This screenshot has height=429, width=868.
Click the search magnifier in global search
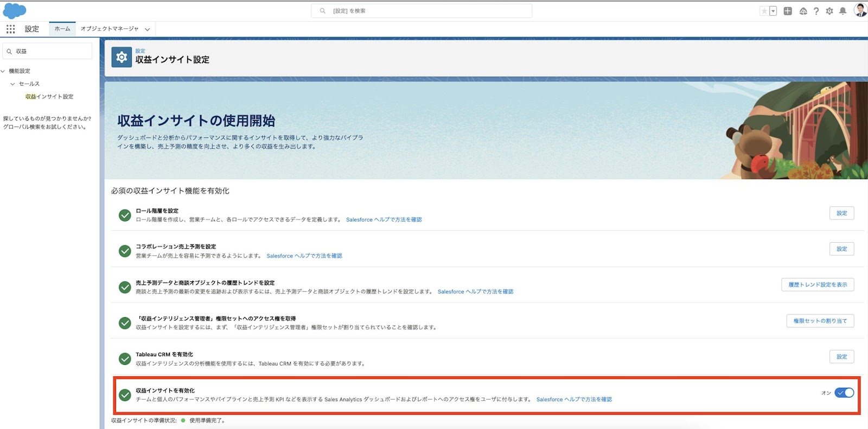click(323, 11)
